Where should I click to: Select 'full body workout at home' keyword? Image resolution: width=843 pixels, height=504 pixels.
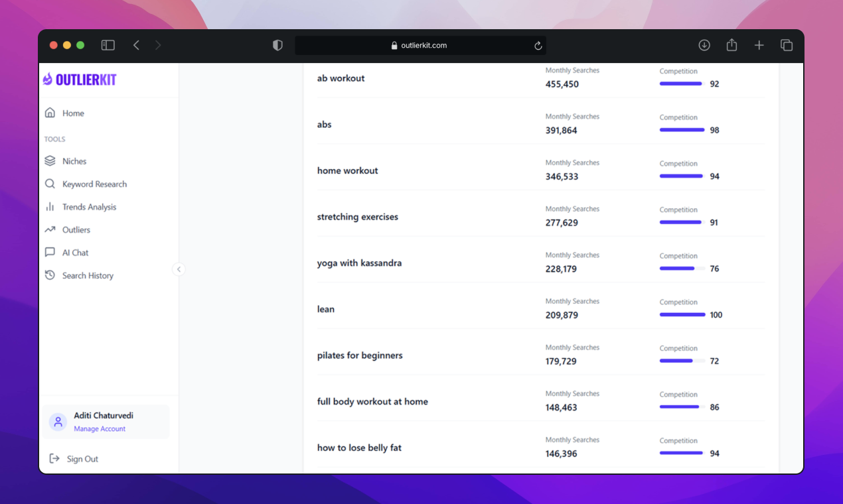tap(372, 401)
